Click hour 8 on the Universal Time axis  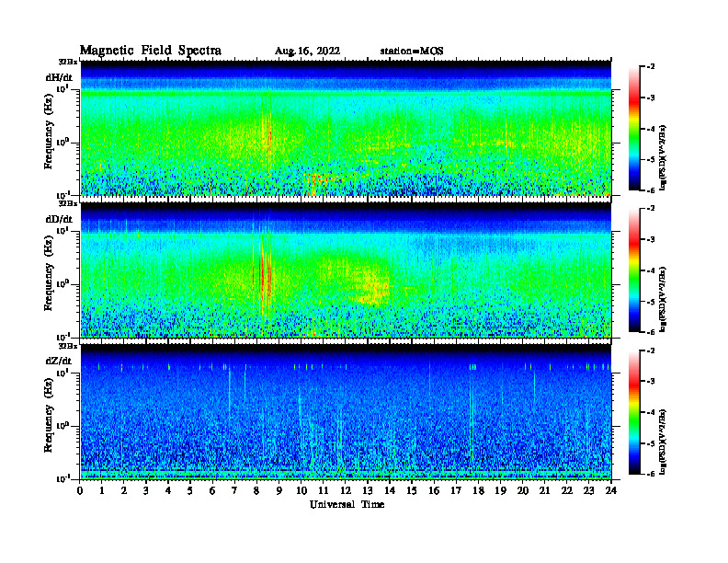click(257, 491)
